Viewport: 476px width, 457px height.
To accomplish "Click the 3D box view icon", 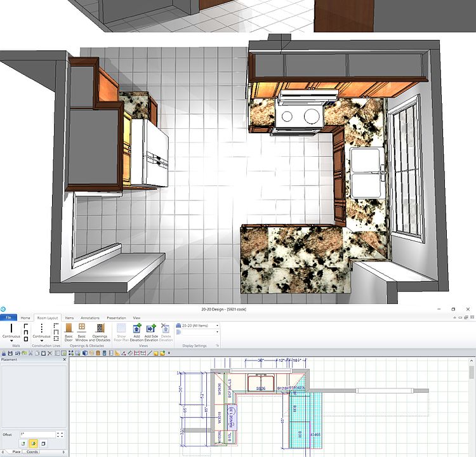I will (85, 353).
